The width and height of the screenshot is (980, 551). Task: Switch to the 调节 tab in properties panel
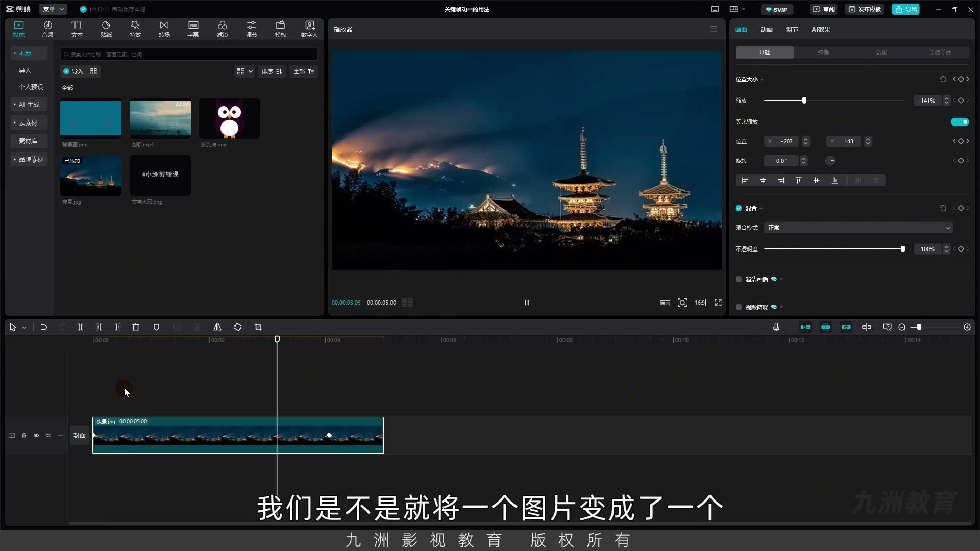pyautogui.click(x=792, y=29)
